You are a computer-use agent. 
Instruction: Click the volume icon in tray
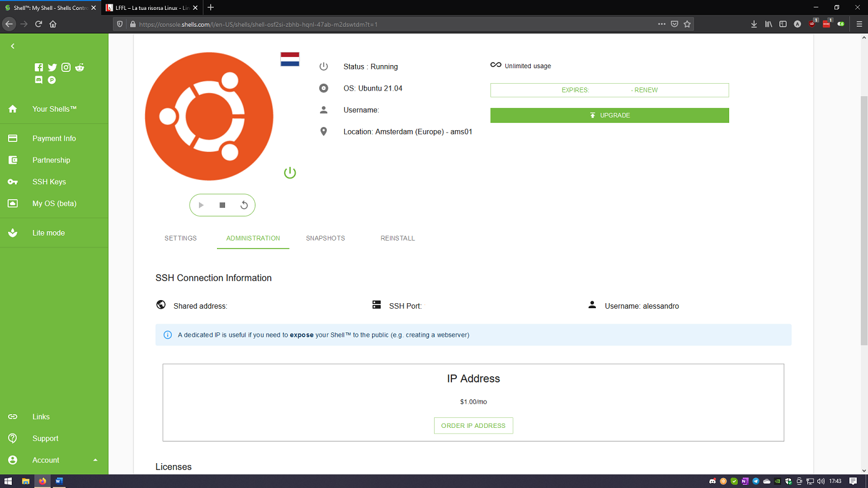click(821, 481)
